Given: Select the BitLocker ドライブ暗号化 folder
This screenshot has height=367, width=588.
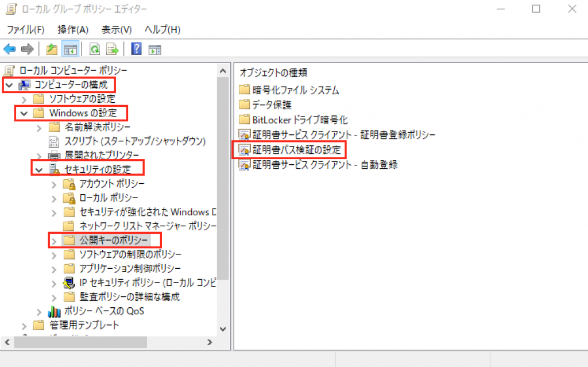Looking at the screenshot, I should coord(300,120).
